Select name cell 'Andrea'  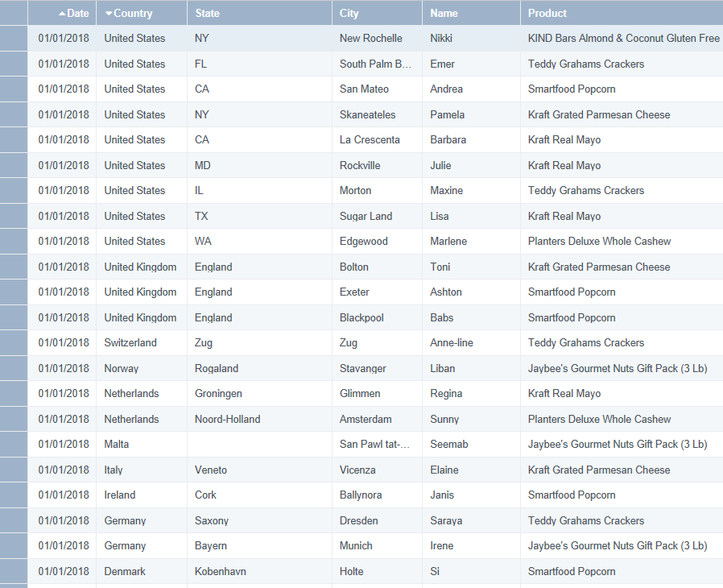(471, 89)
